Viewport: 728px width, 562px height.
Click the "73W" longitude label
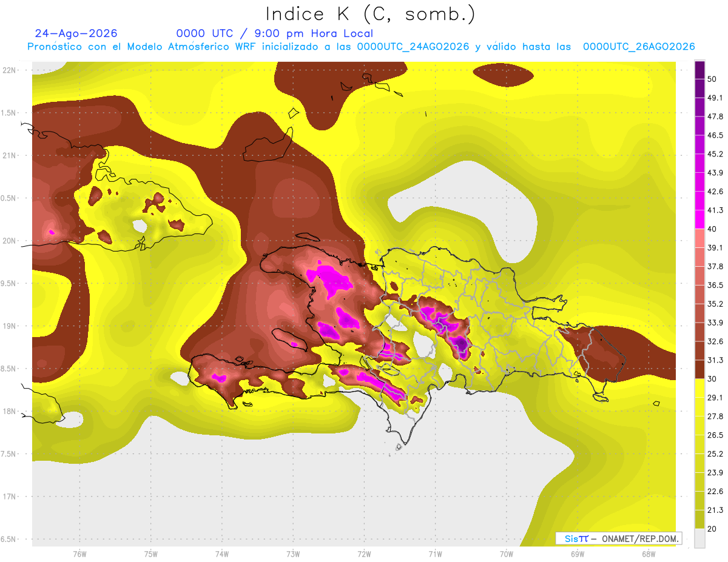[x=293, y=554]
